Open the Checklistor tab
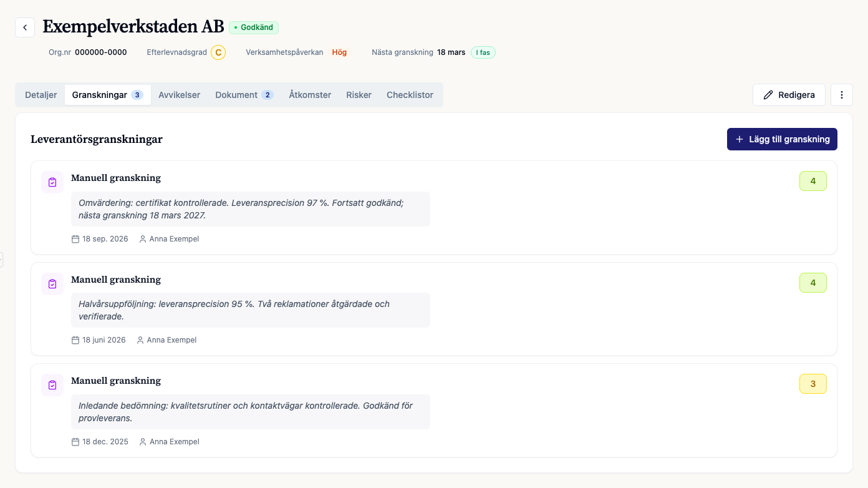This screenshot has height=488, width=868. [x=410, y=95]
